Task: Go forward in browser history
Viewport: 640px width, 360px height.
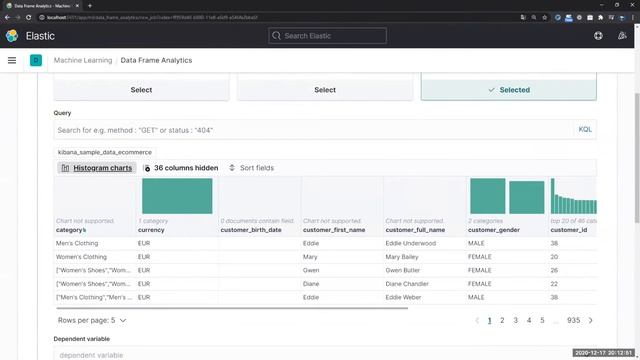Action: 18,18
